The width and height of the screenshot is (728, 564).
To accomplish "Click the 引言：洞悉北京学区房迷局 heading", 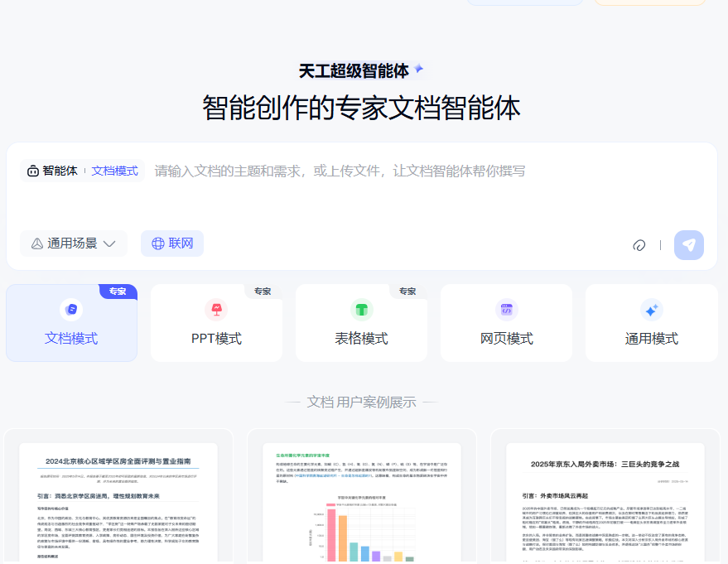I will 99,496.
